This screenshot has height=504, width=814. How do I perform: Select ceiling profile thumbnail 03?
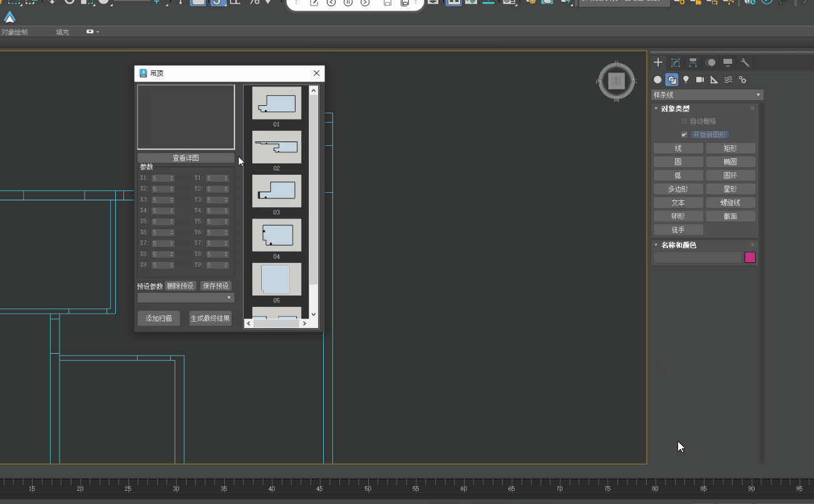(x=277, y=191)
